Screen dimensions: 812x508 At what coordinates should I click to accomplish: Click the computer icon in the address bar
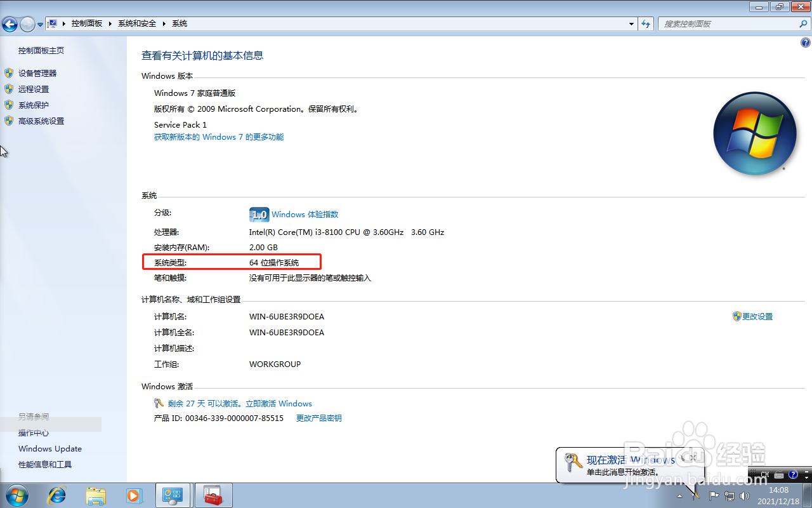point(53,23)
